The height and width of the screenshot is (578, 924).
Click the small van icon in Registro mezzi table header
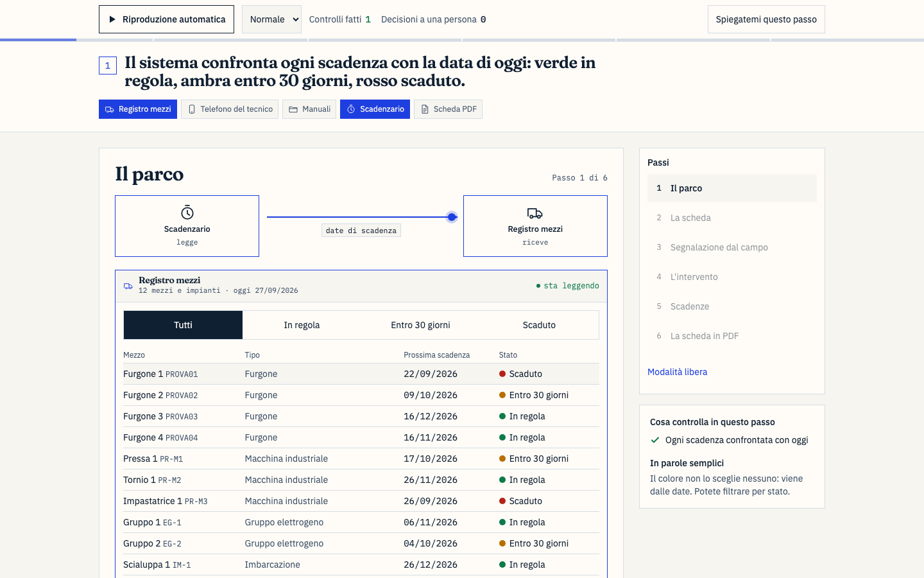point(128,286)
